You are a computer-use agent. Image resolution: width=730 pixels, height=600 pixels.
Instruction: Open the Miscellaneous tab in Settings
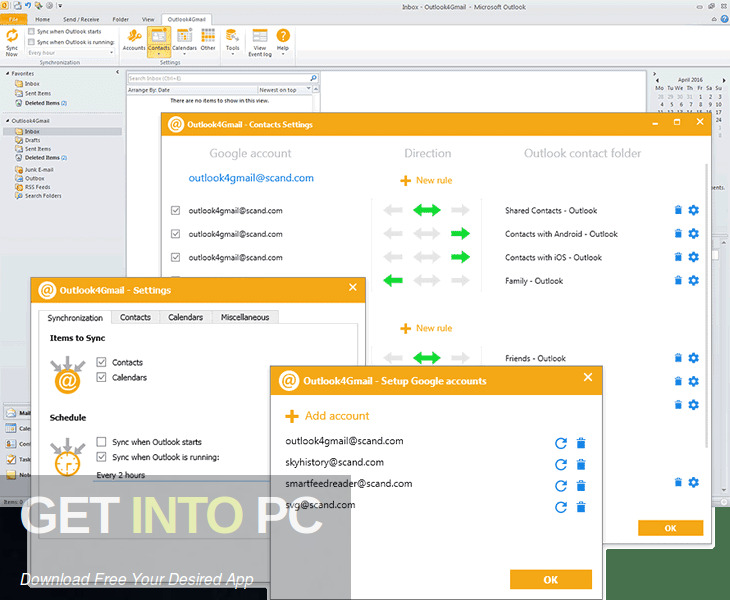click(x=245, y=317)
